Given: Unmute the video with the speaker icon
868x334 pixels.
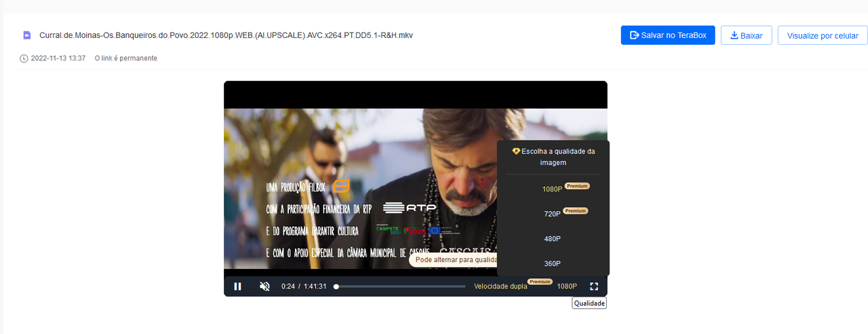Looking at the screenshot, I should click(x=265, y=286).
